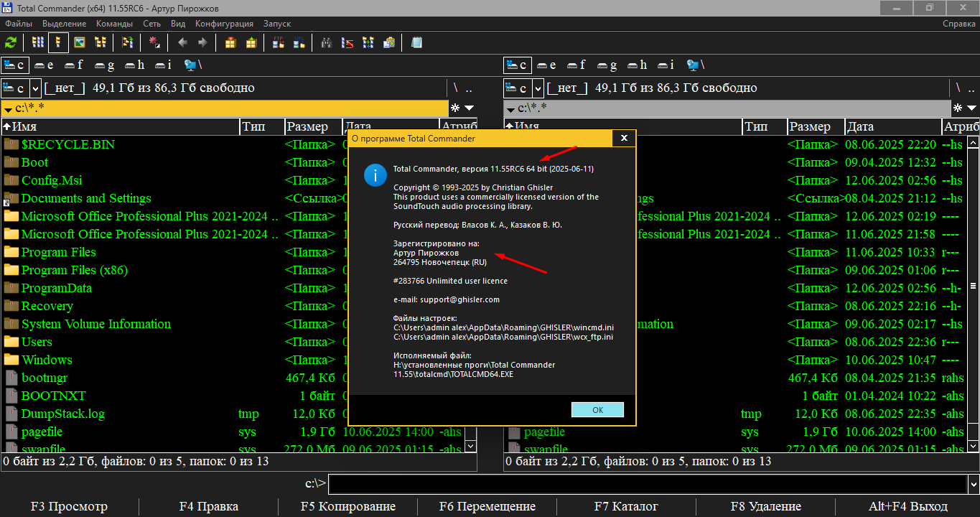Screen dimensions: 980x517
Task: Click the F4 Правка button
Action: [208, 506]
